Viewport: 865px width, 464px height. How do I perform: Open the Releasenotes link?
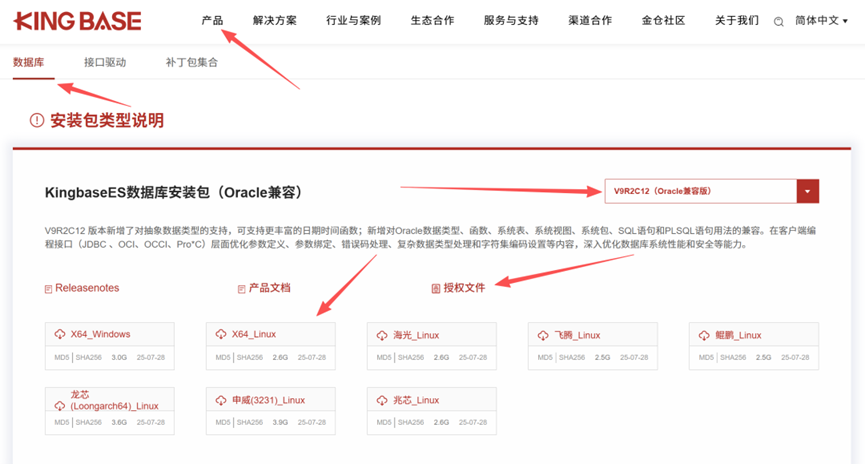click(86, 288)
